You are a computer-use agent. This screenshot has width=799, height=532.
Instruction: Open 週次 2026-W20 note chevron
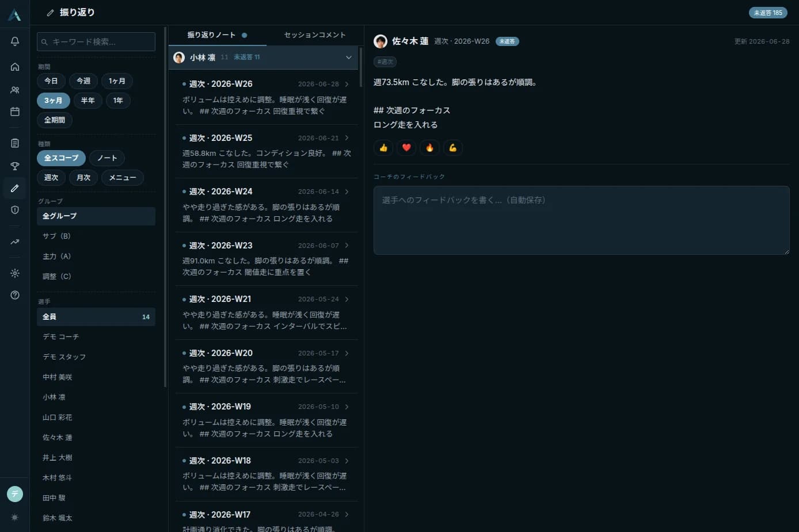click(347, 353)
